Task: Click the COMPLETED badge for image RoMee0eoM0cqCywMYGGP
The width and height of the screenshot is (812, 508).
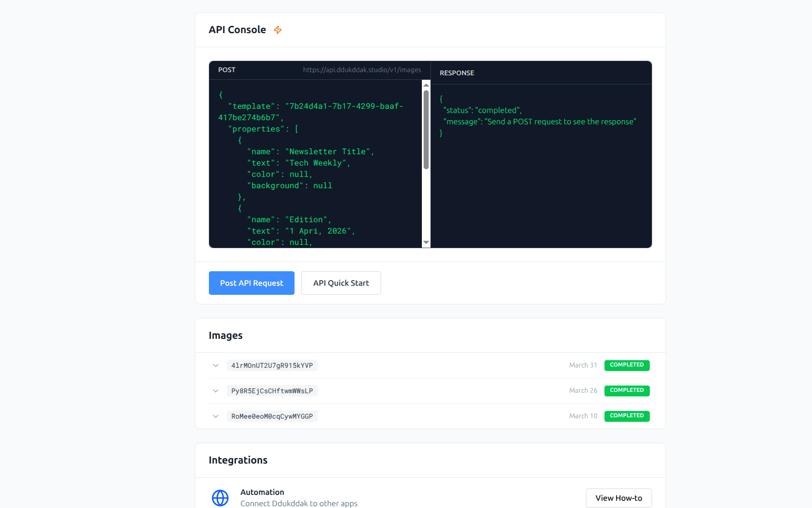Action: pos(627,416)
